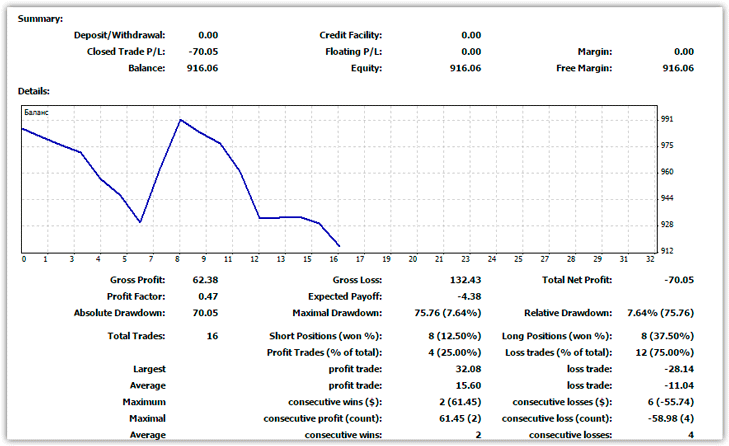Click the Total Trades label

(x=136, y=336)
